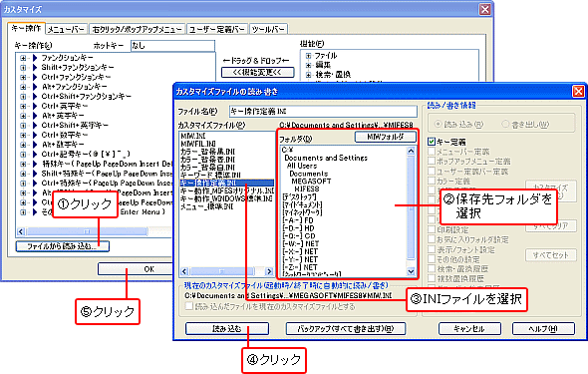Click the ファイルから読み込む button
The height and width of the screenshot is (374, 588).
click(62, 246)
